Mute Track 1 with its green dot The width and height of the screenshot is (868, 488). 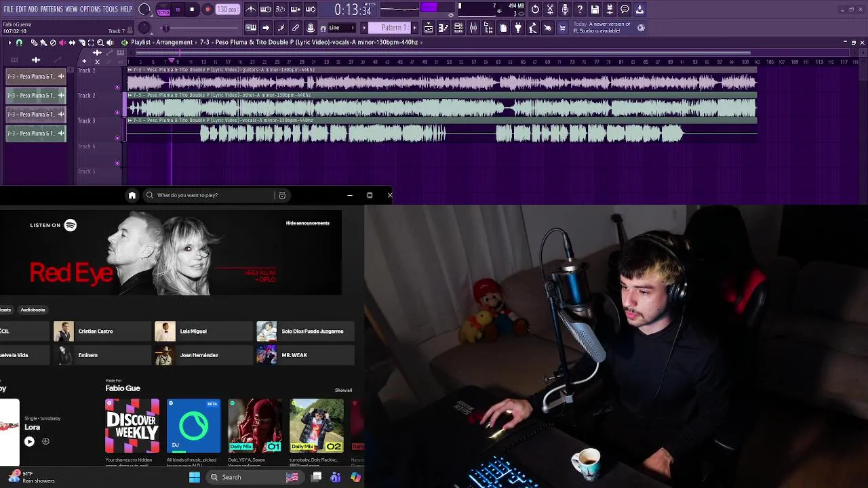(117, 87)
